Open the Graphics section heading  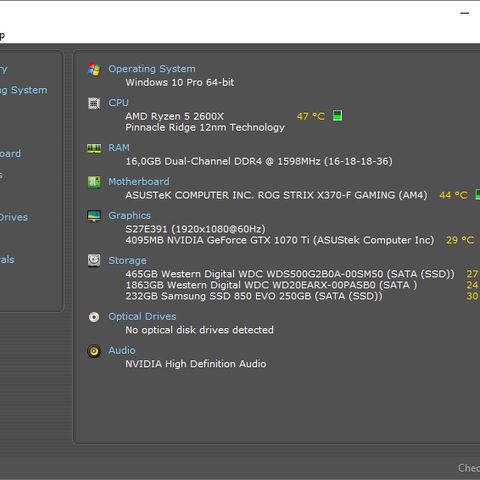[x=130, y=216]
